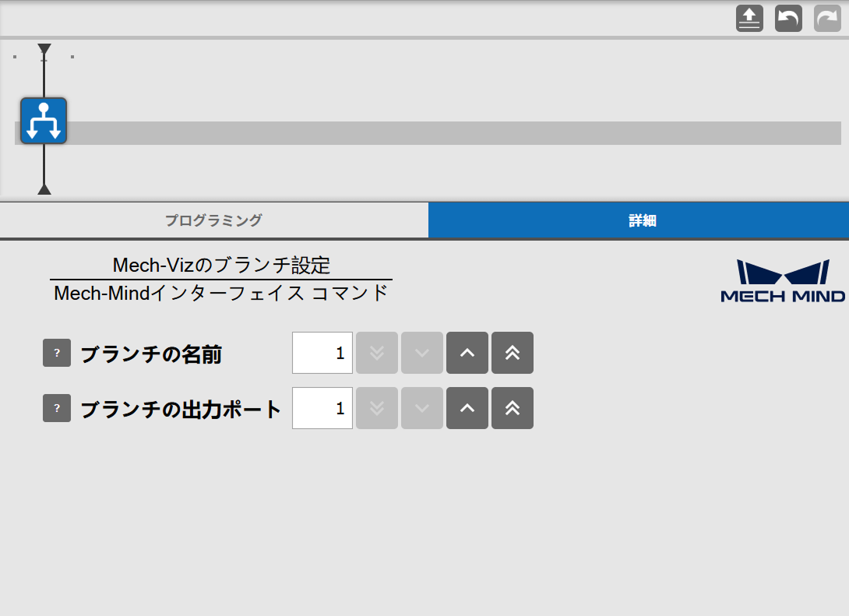Viewport: 849px width, 616px height.
Task: Click the grayed redo arrow icon
Action: [x=827, y=18]
